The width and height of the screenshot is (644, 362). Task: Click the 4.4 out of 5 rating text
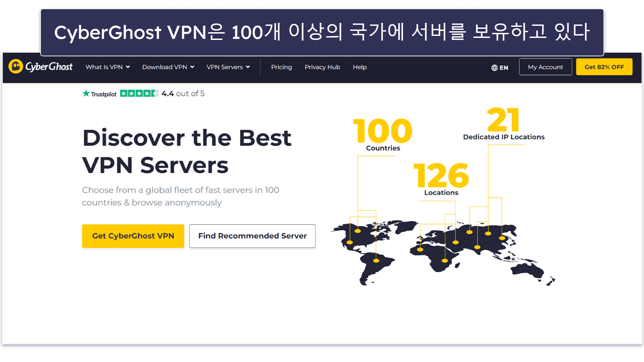[x=183, y=94]
